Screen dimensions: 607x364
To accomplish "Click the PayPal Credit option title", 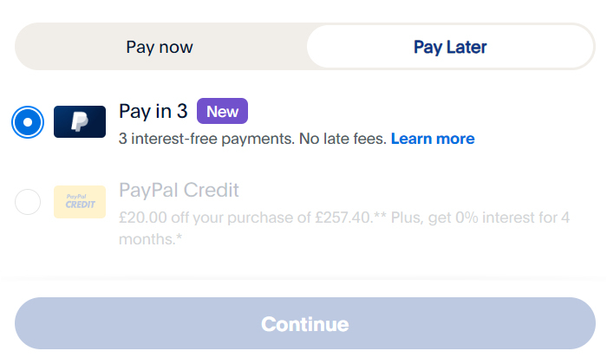I will point(179,190).
